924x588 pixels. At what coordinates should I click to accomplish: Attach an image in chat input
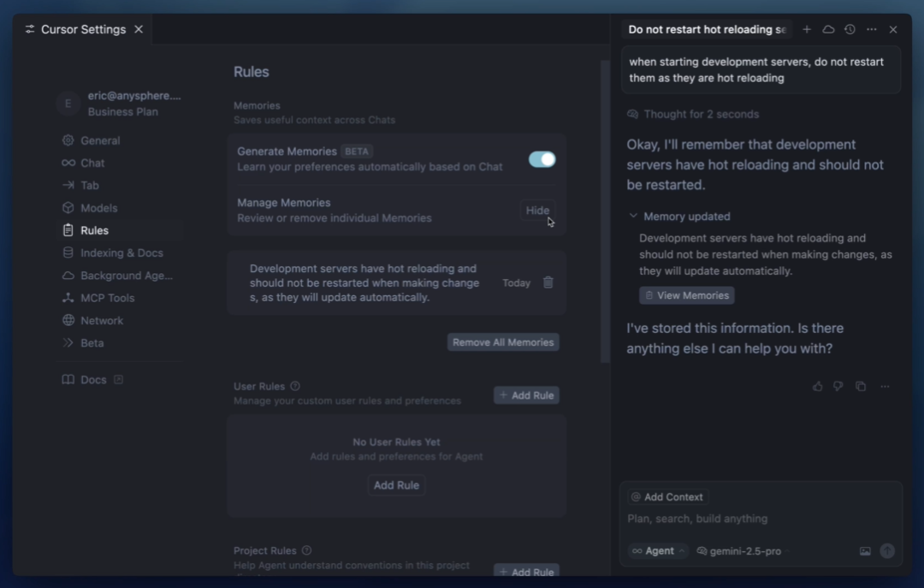click(864, 551)
